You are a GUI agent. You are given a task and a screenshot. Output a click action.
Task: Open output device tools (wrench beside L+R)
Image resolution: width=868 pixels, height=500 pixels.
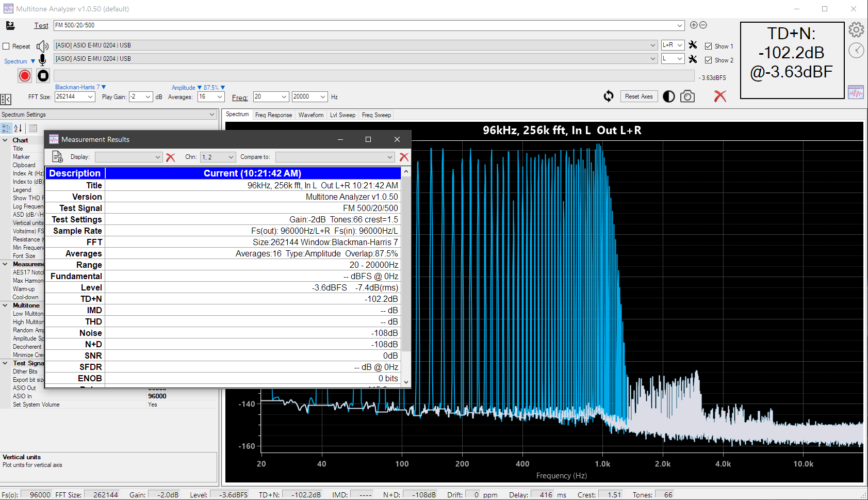pos(693,45)
